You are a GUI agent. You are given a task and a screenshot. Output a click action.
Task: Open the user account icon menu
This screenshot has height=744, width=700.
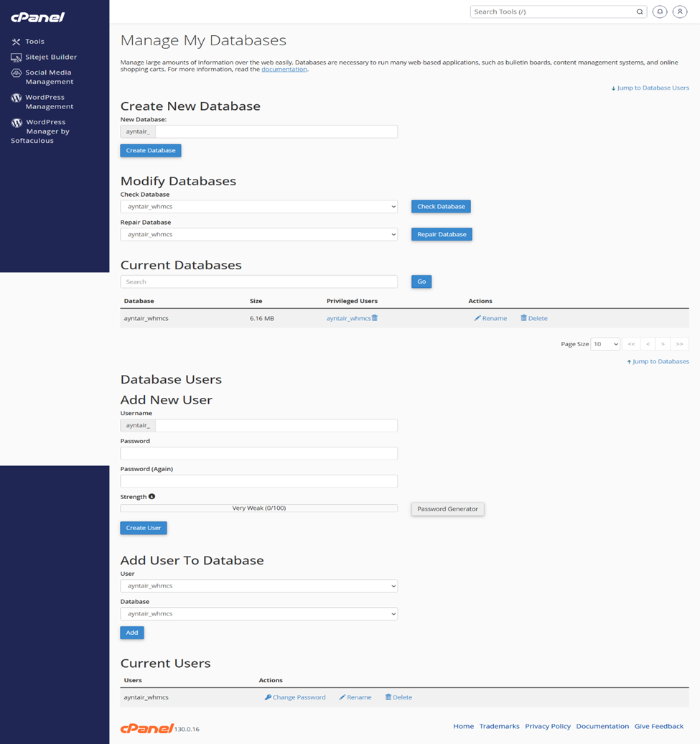tap(679, 11)
